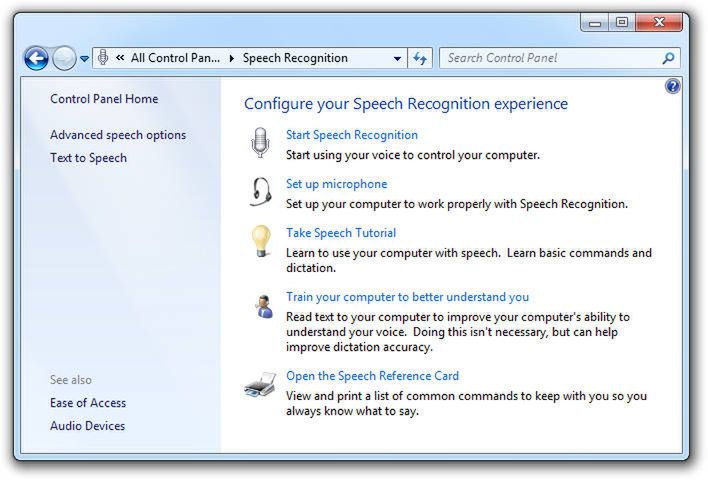Open the Speech Reference Card link
Screen dimensions: 708x480
[x=373, y=376]
